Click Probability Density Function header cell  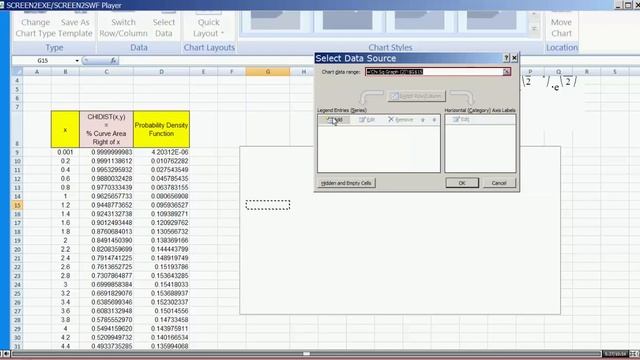click(161, 129)
